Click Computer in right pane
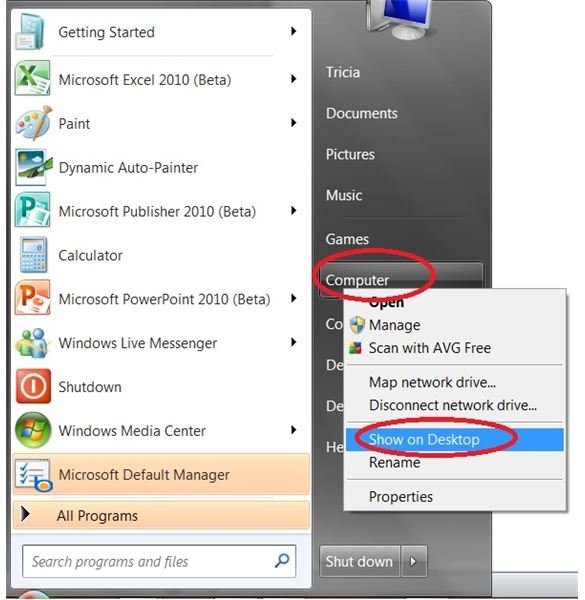 [357, 280]
